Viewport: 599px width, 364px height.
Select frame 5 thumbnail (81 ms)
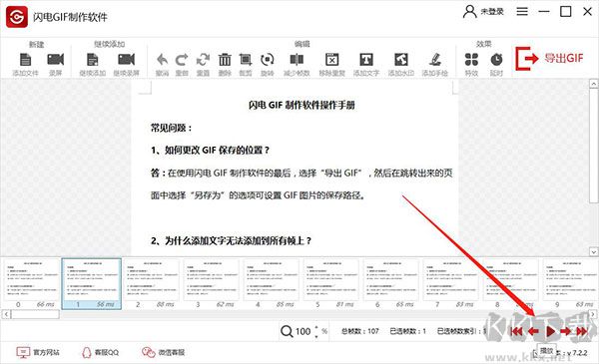tap(331, 283)
